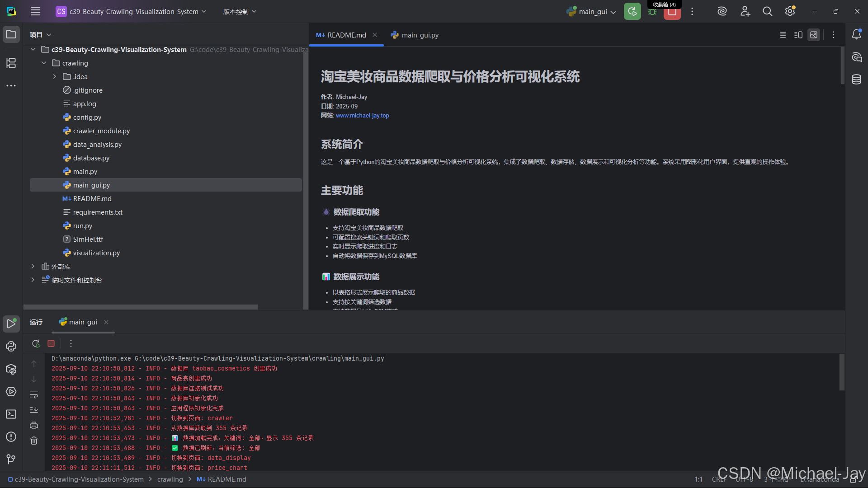Click the Debug bug icon
The height and width of the screenshot is (488, 868).
point(652,12)
